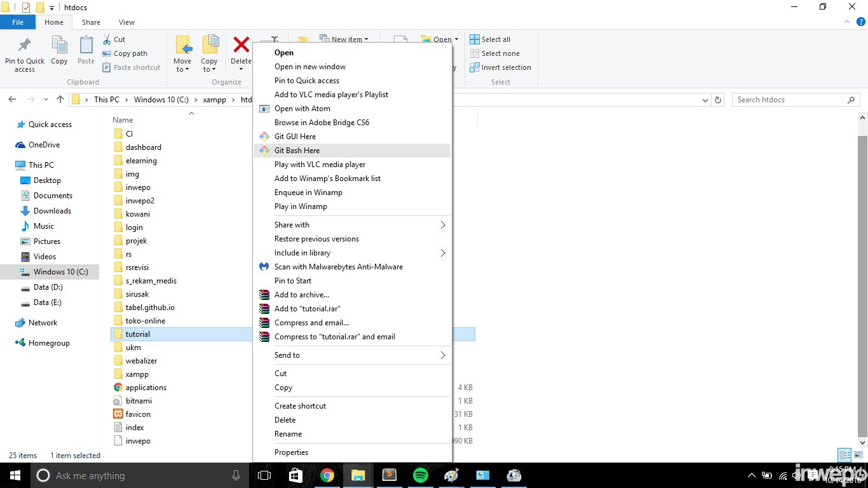This screenshot has height=488, width=868.
Task: Open Task View on the taskbar
Action: coord(264,475)
